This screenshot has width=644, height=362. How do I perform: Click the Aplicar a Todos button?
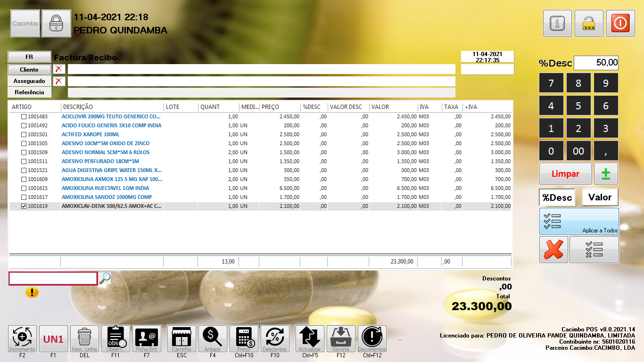(579, 222)
